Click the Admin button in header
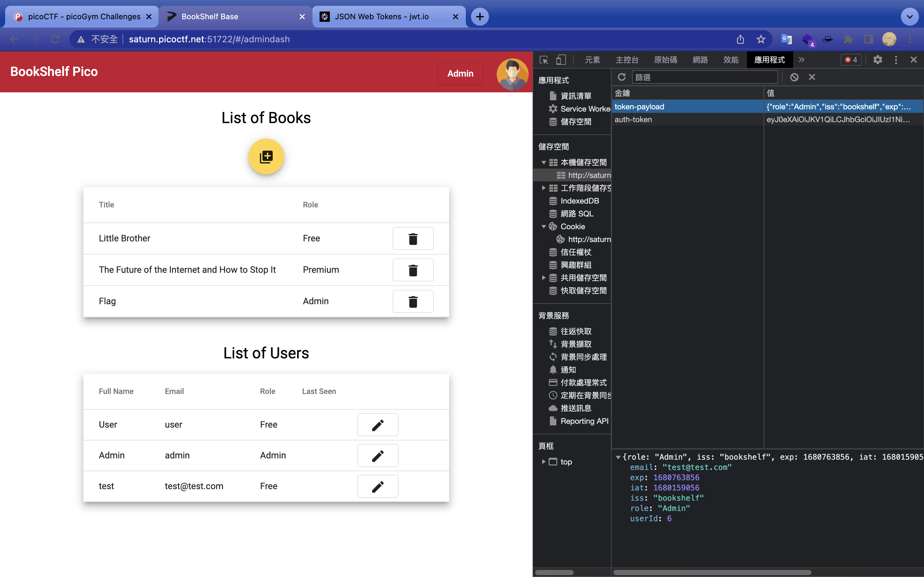Viewport: 924px width, 577px height. [460, 73]
